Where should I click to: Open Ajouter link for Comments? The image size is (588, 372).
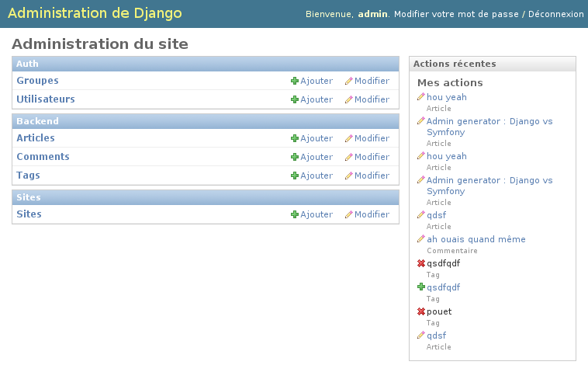pyautogui.click(x=316, y=157)
